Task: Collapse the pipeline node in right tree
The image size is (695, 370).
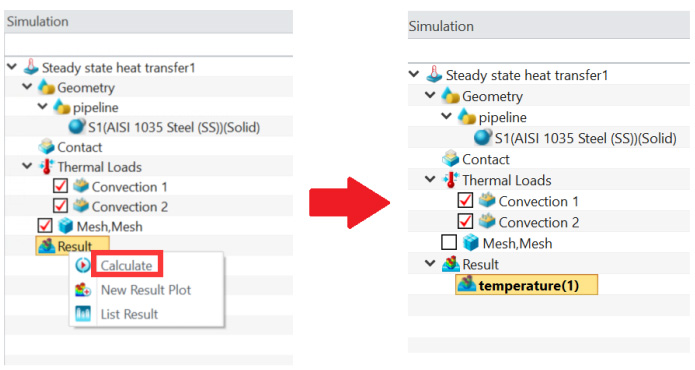Action: (x=446, y=116)
